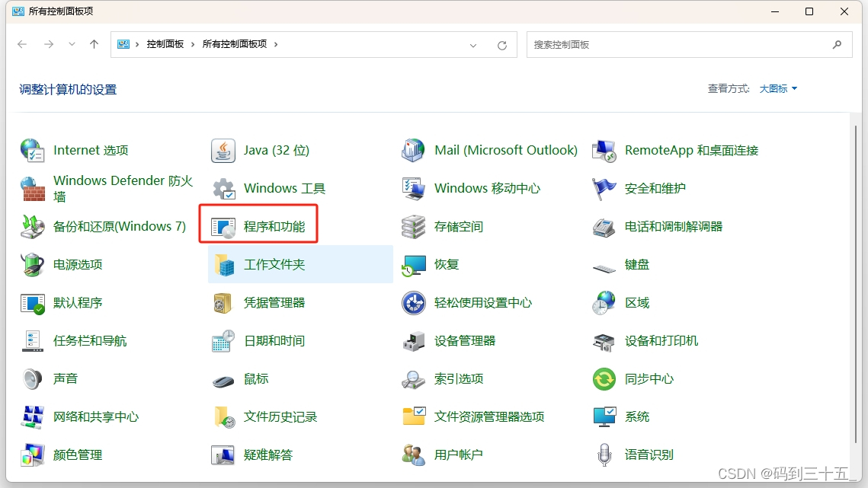The width and height of the screenshot is (868, 488).
Task: Click the vertical scrollbar of the list
Action: pos(855,284)
